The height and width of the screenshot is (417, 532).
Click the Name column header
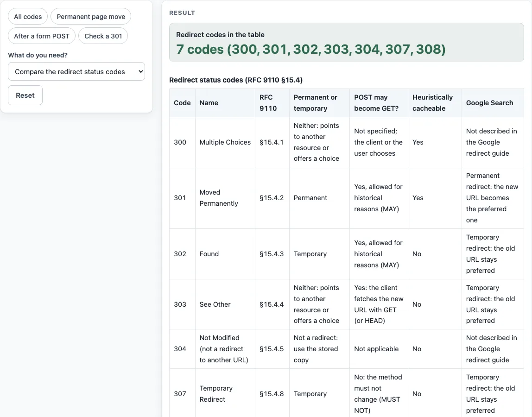(225, 103)
